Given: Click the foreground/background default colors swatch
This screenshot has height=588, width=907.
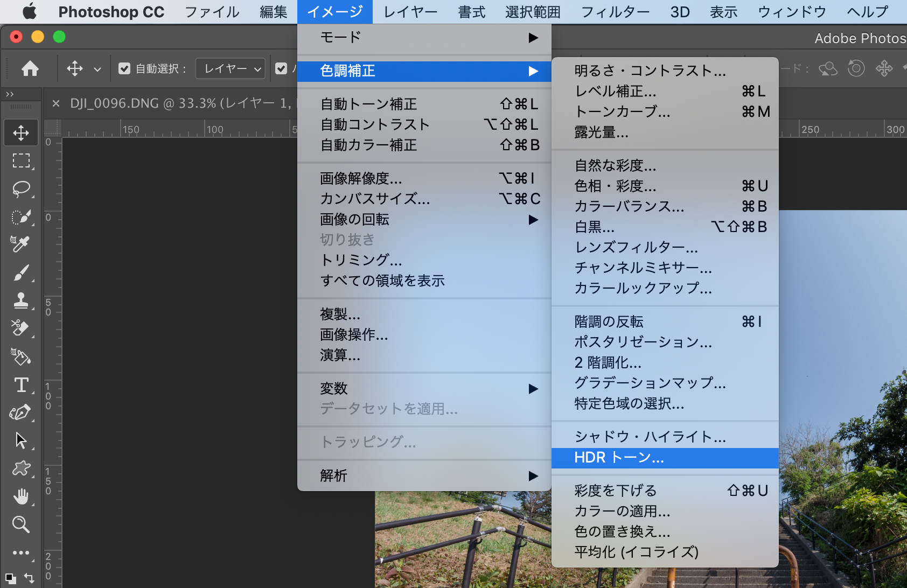Looking at the screenshot, I should [x=10, y=579].
